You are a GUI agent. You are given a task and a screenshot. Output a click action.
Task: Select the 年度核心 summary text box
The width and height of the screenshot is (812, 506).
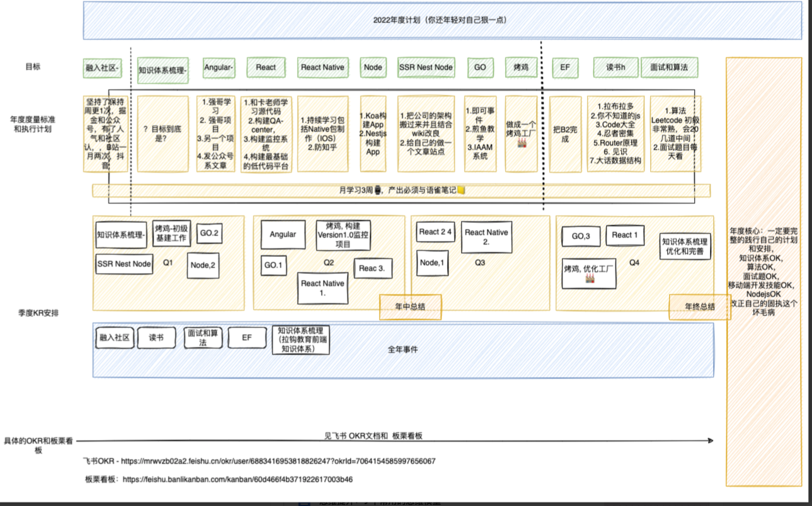pos(763,272)
